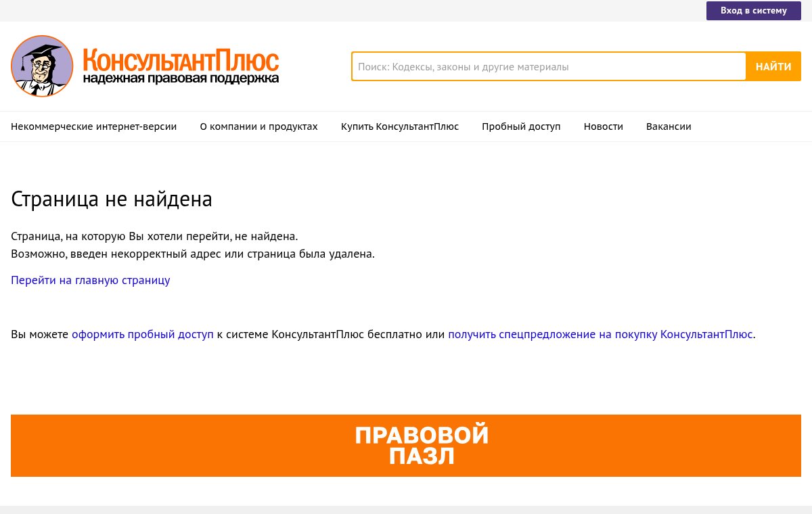Follow the Перейти на главную страницу link
Screen dimensions: 812x514
[91, 280]
